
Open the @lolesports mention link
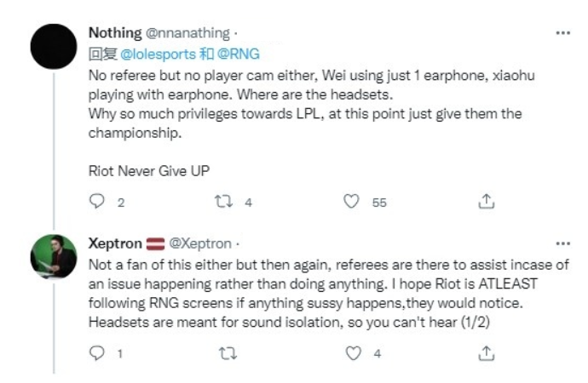tap(151, 54)
